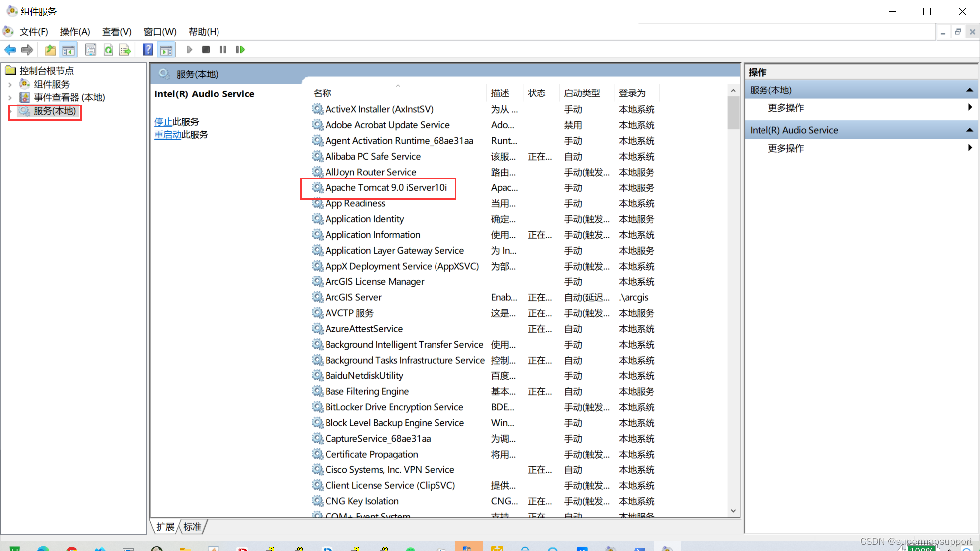Viewport: 980px width, 551px height.
Task: Select Apache Tomcat 9.0 iServer10i service
Action: click(386, 188)
